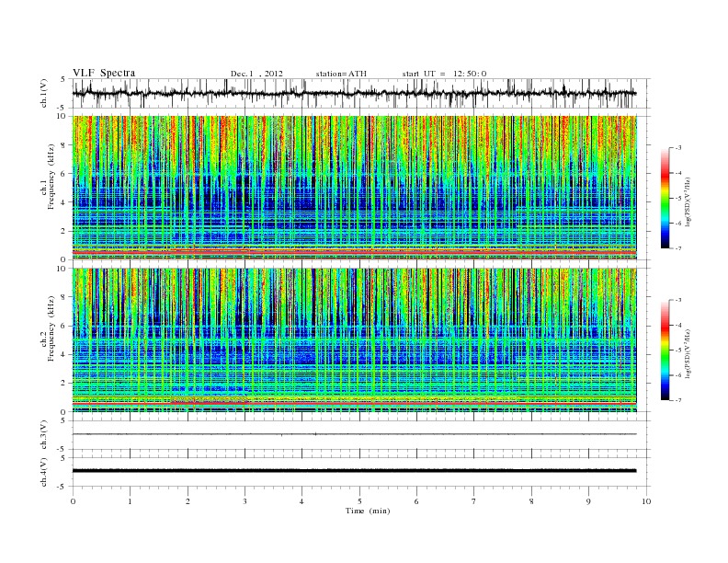Click the ch.4(V) axis label
Viewport: 728px width, 563px height.
coord(43,472)
